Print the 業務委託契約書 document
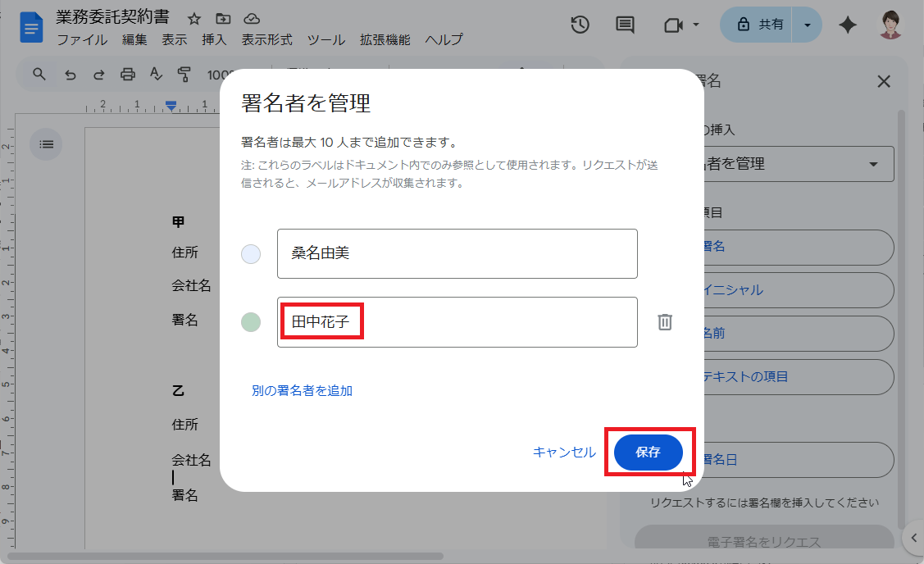This screenshot has height=564, width=924. pos(128,75)
